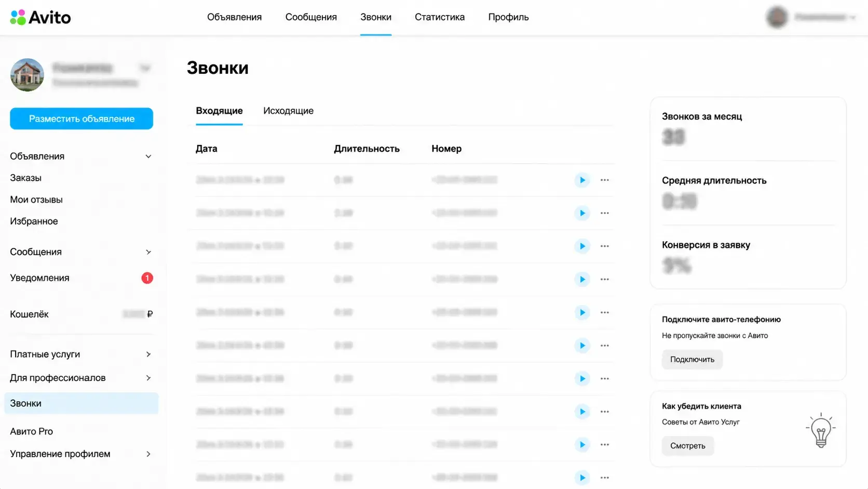Click the Разместить объявление button
Viewport: 868px width, 489px height.
click(x=82, y=118)
